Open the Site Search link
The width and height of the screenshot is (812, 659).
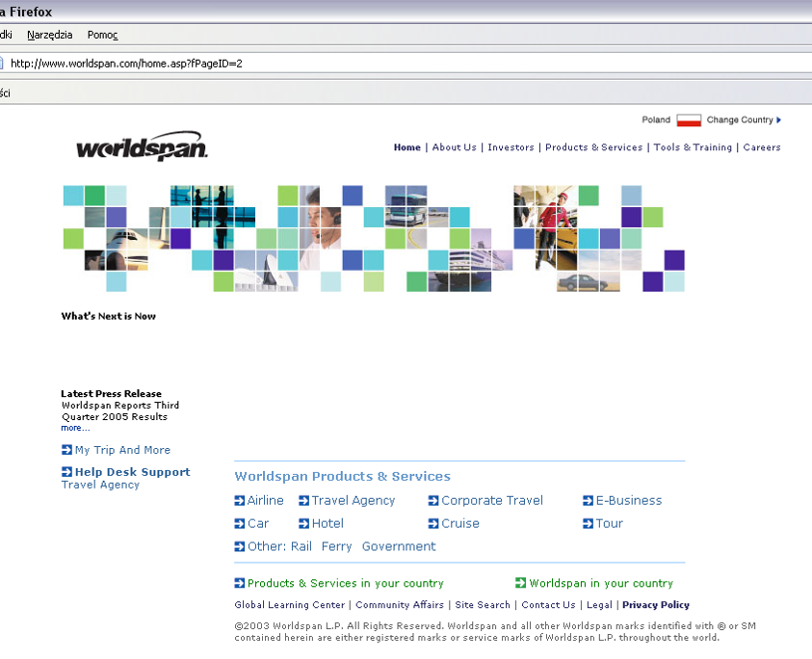[x=483, y=605]
